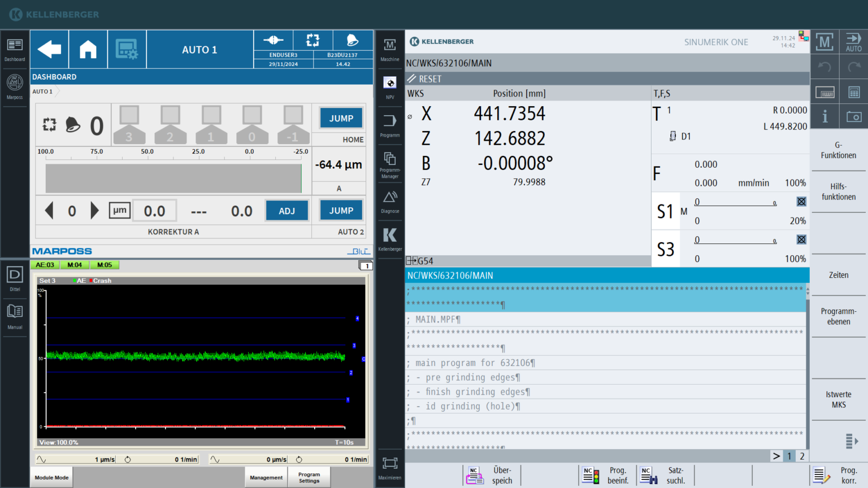Click the KORREKTUR A value input field

[154, 210]
